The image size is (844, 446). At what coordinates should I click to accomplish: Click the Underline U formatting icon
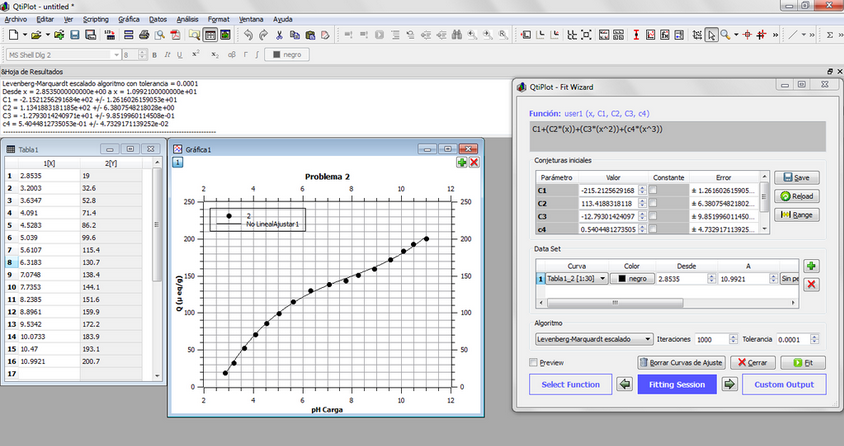pyautogui.click(x=179, y=55)
